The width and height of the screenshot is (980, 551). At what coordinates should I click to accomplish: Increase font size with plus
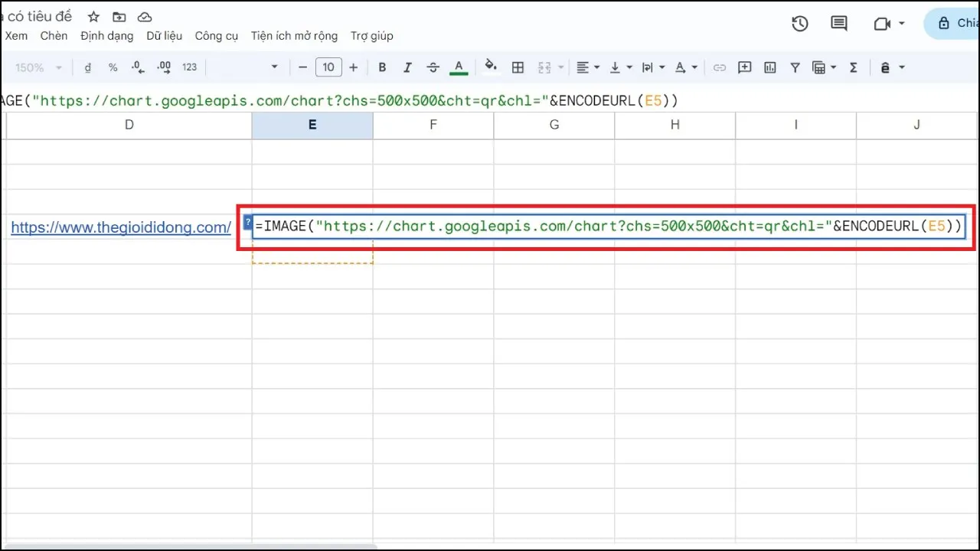point(353,67)
